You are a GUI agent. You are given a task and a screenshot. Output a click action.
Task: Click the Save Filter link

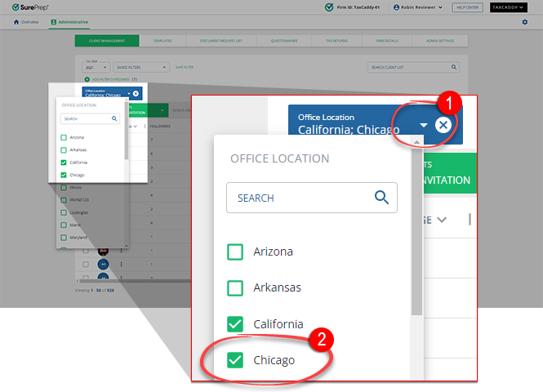(185, 68)
